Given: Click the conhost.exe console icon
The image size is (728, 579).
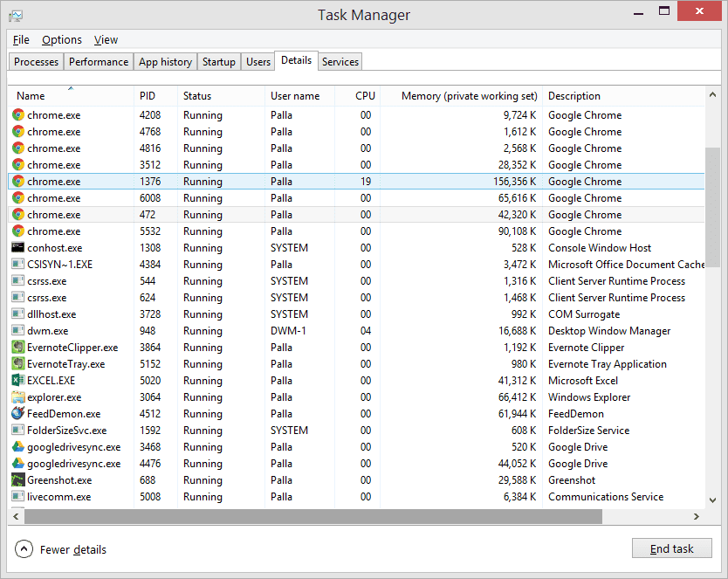Looking at the screenshot, I should pyautogui.click(x=18, y=248).
